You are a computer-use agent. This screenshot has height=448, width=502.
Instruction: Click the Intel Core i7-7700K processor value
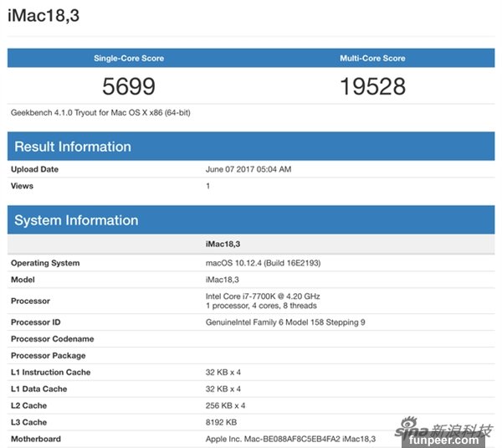click(x=263, y=296)
